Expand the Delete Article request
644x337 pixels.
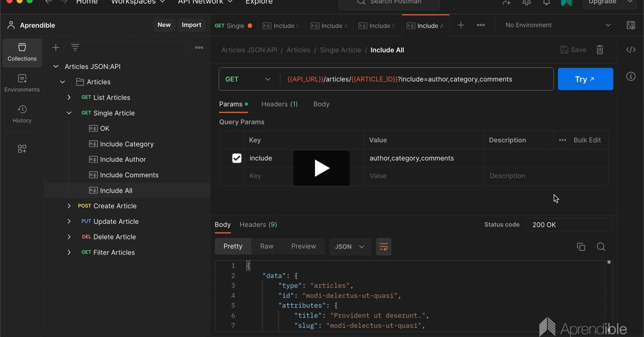pos(69,237)
